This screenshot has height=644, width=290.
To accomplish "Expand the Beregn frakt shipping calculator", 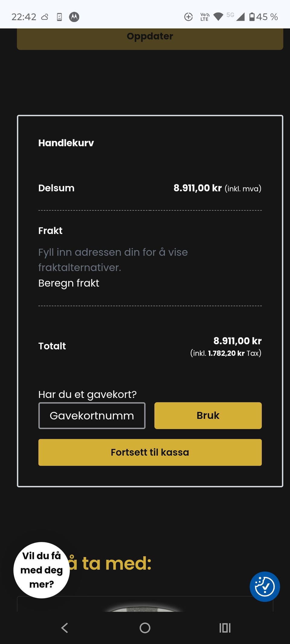I will 69,283.
